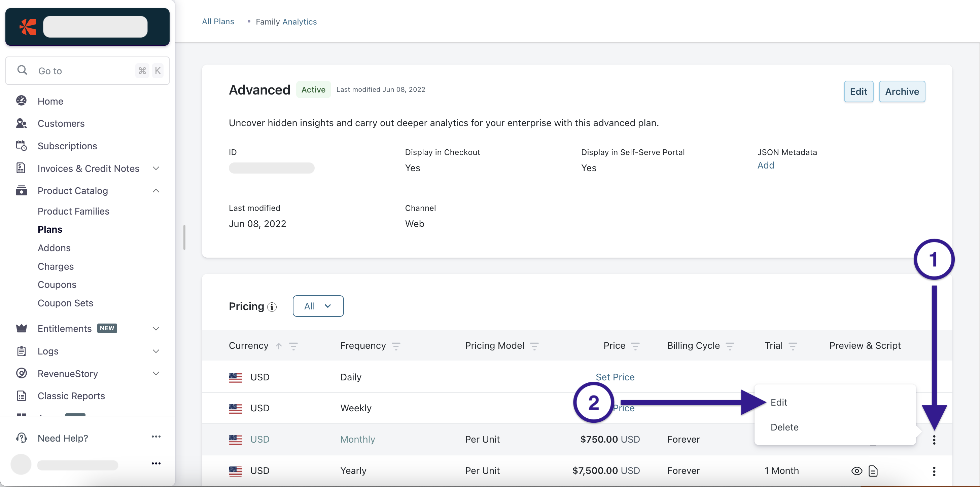980x487 pixels.
Task: Expand RevenueStory section
Action: coord(156,373)
